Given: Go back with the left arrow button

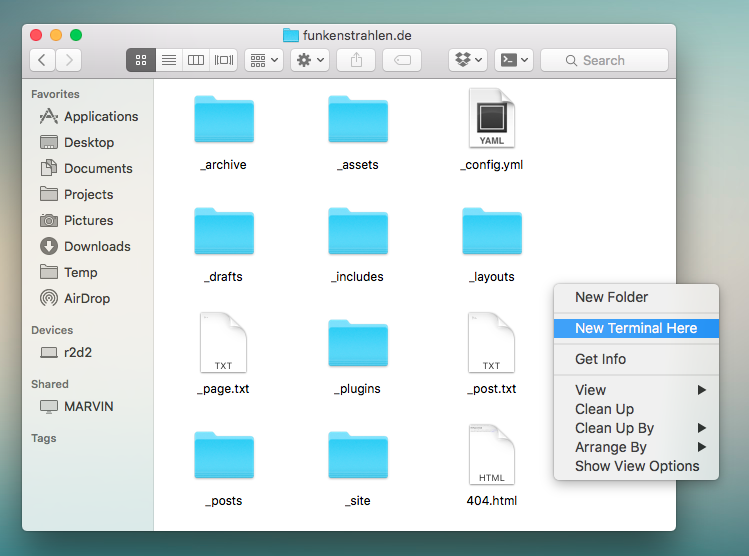Looking at the screenshot, I should [x=43, y=60].
